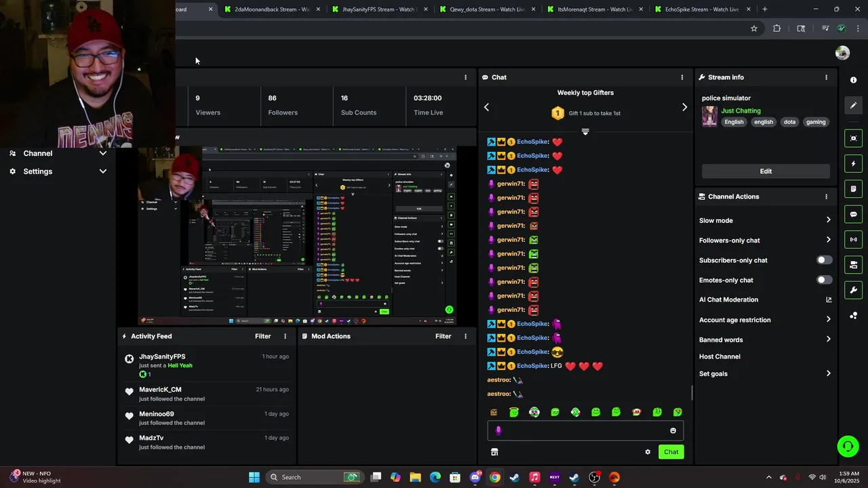Open Activity Feed three-dot menu

point(285,336)
